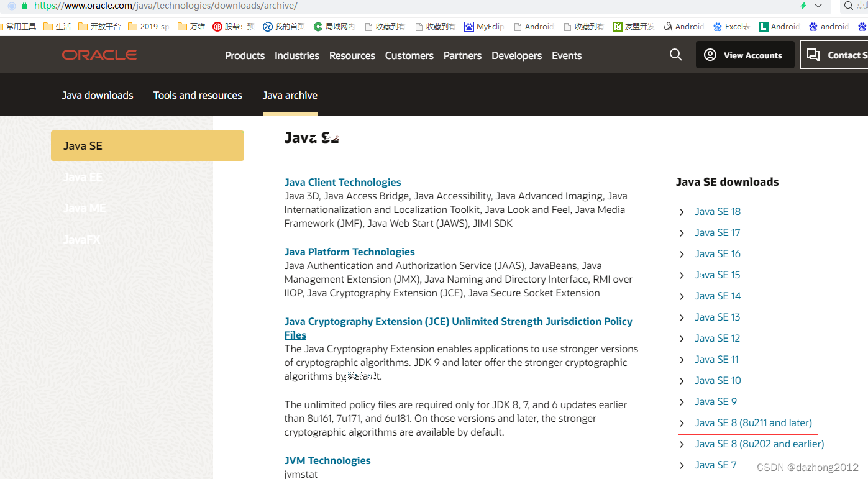868x479 pixels.
Task: Open the Java SE 13 link
Action: pyautogui.click(x=718, y=317)
